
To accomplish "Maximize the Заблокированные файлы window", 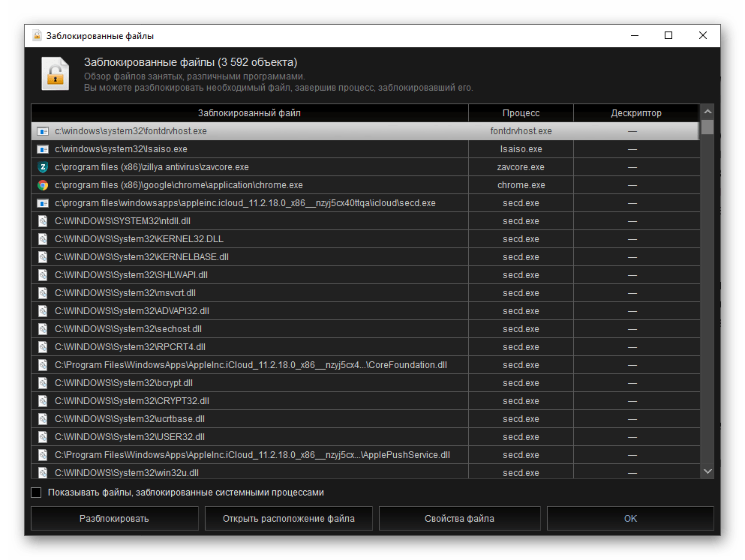I will [x=668, y=35].
